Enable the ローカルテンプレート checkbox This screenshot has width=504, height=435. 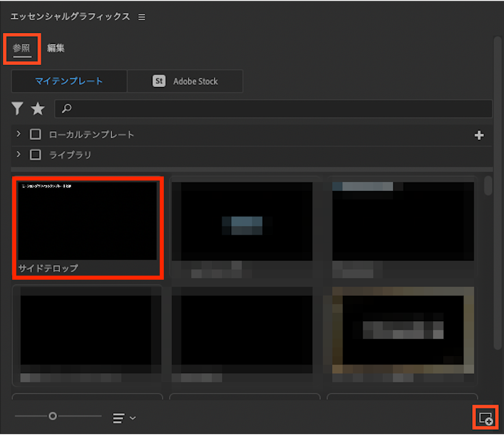[35, 135]
